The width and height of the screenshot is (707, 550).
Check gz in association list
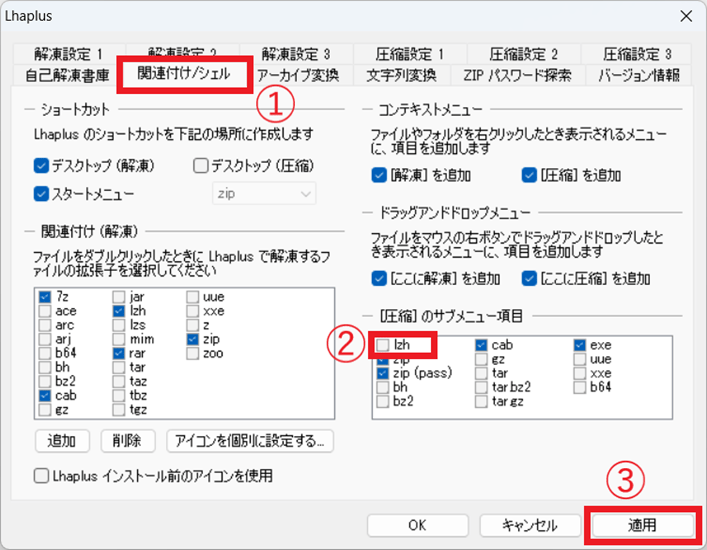click(x=45, y=409)
